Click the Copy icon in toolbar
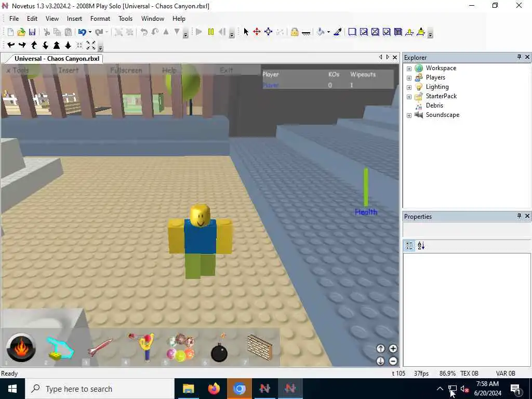Screen dimensions: 532x399 click(57, 32)
